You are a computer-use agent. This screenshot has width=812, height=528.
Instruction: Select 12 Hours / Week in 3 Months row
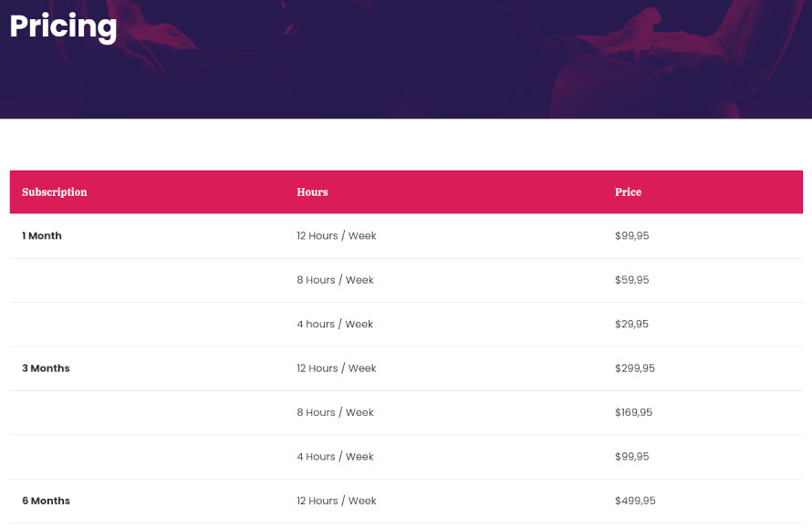(x=337, y=368)
